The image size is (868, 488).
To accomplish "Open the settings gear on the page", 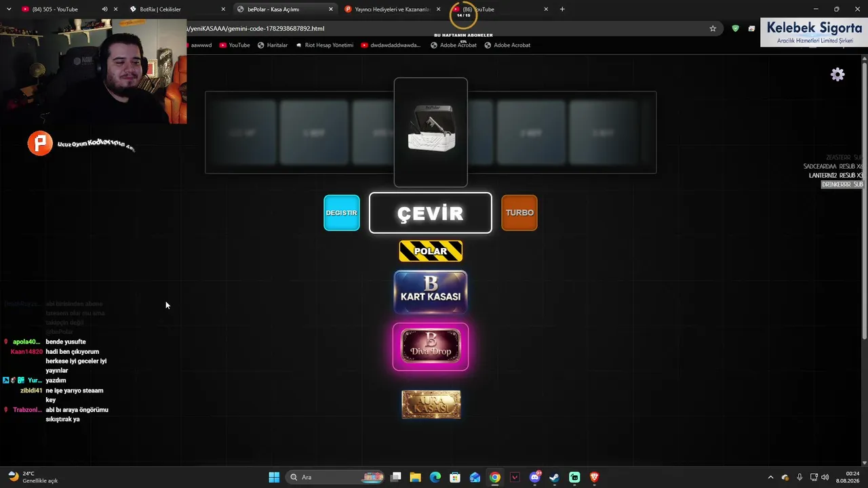I will tap(837, 75).
